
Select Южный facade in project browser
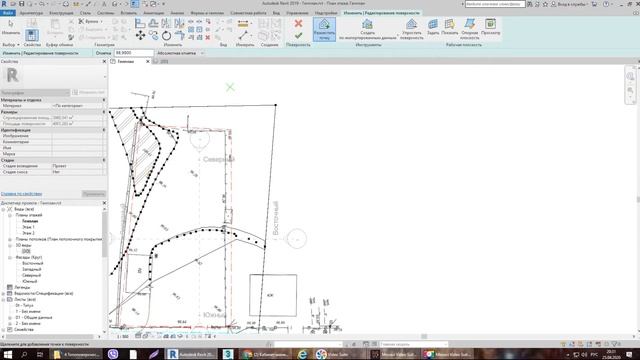(29, 281)
